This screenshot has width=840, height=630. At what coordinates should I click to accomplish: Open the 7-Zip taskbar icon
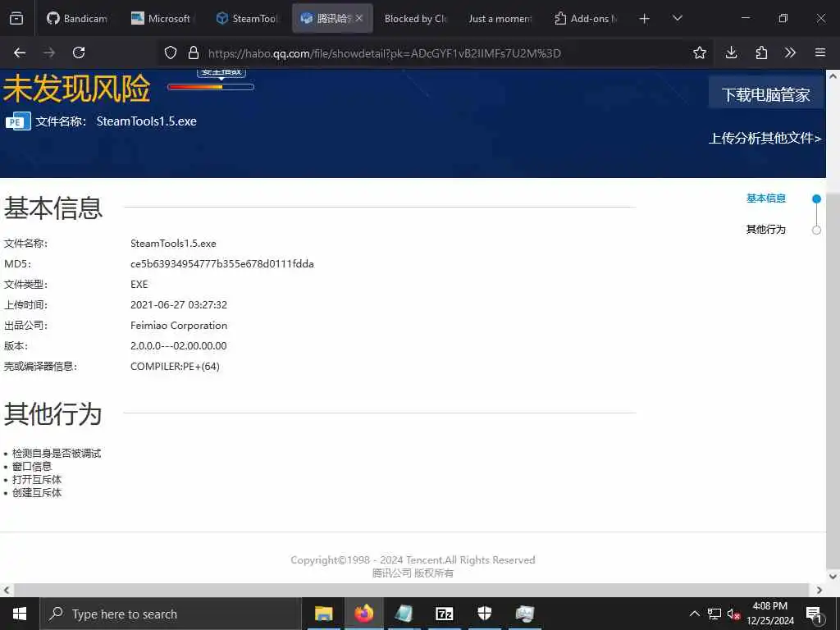pos(445,614)
